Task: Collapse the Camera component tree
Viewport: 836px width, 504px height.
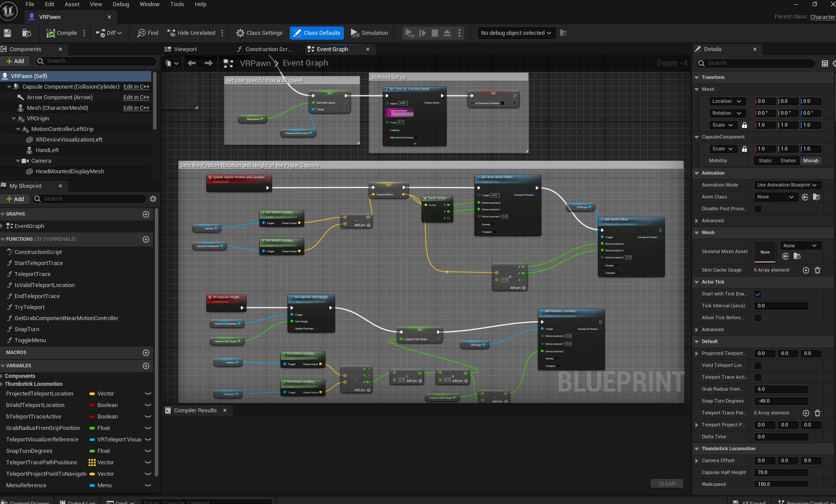Action: click(18, 161)
